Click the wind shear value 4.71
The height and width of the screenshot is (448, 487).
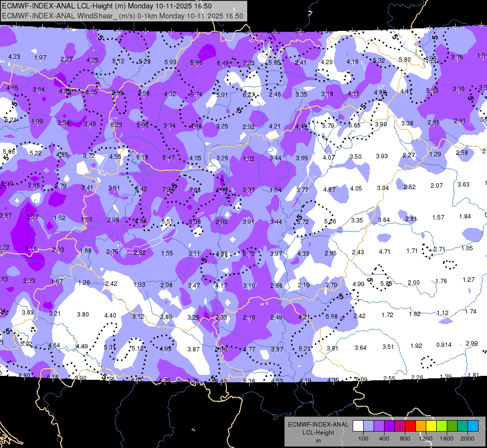point(385,251)
